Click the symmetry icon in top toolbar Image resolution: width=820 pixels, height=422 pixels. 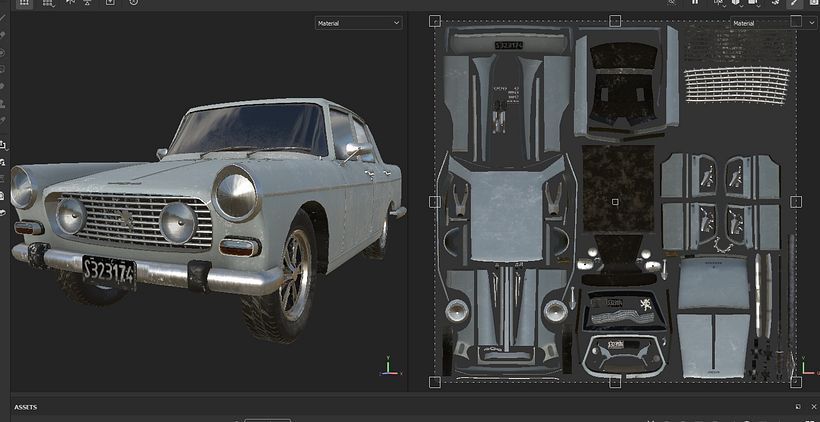(71, 3)
